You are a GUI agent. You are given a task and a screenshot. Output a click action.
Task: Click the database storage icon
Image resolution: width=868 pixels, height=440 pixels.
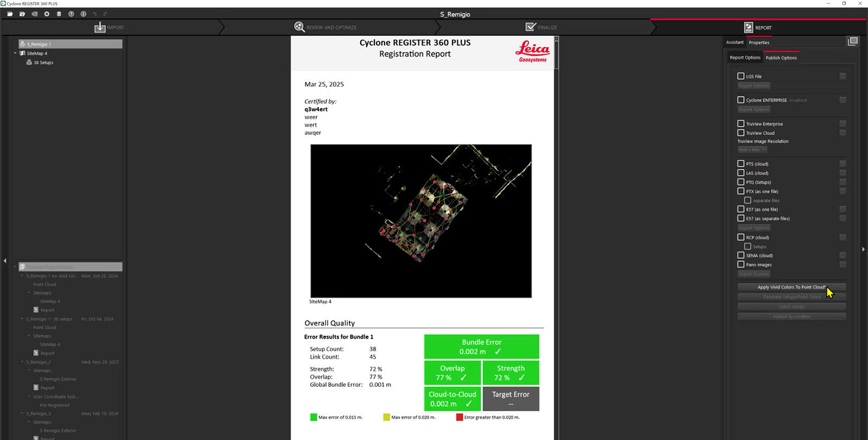[x=59, y=14]
